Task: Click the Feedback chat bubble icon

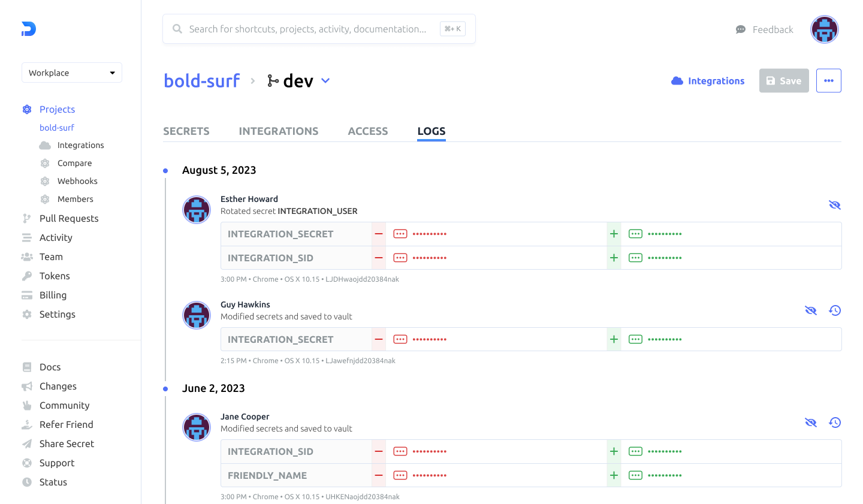Action: (x=740, y=29)
